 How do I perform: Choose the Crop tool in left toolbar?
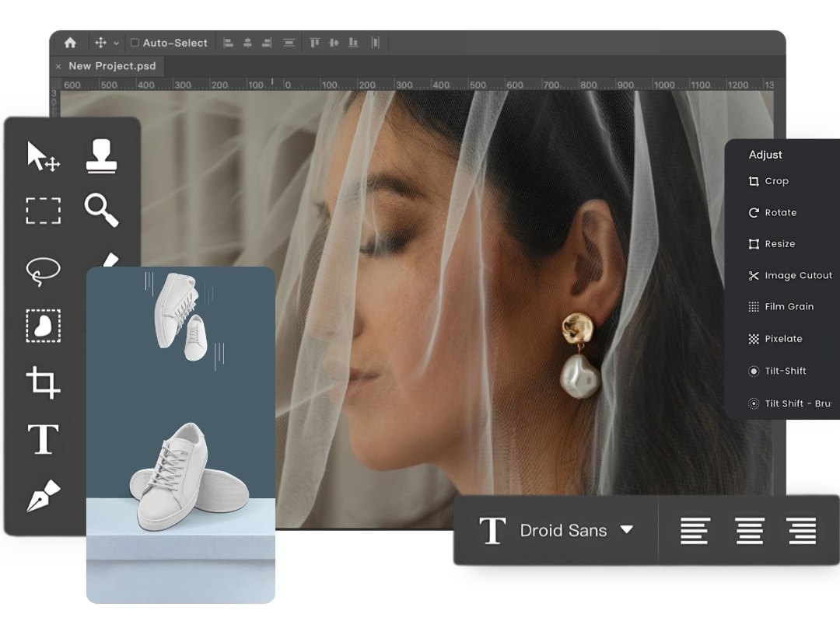tap(43, 382)
